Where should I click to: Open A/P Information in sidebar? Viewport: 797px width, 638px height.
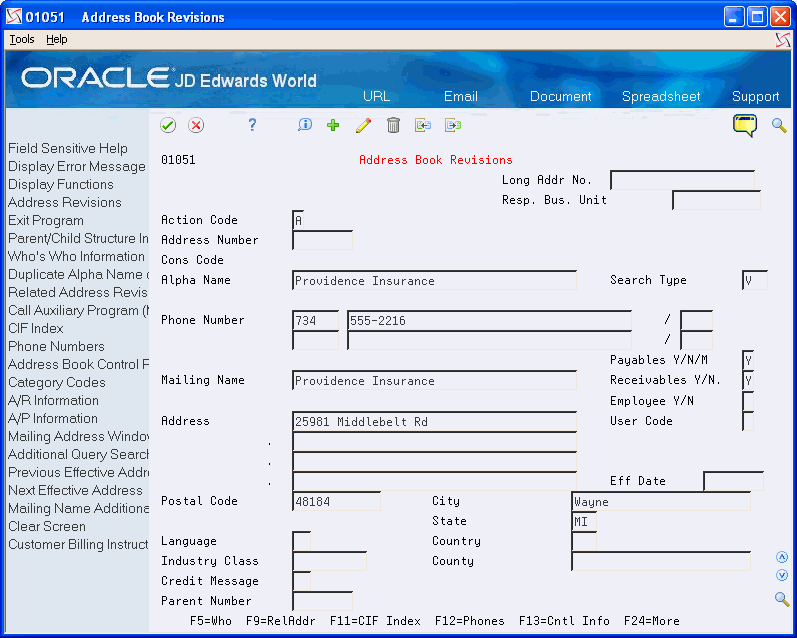point(52,418)
